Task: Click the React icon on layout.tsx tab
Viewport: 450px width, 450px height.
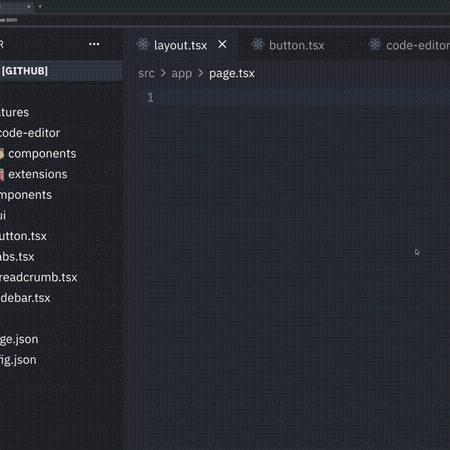Action: pos(143,44)
